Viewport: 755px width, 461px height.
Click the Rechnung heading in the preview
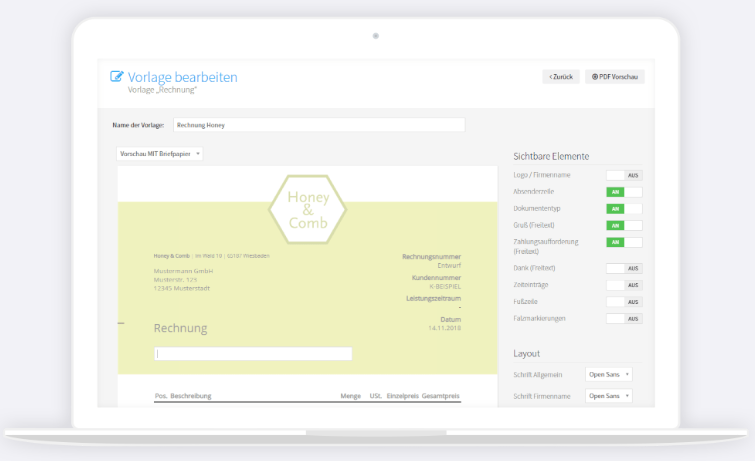(x=180, y=328)
